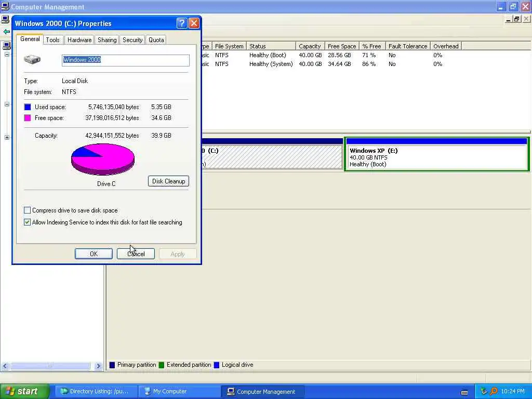
Task: Switch to the Hardware tab
Action: [x=79, y=40]
